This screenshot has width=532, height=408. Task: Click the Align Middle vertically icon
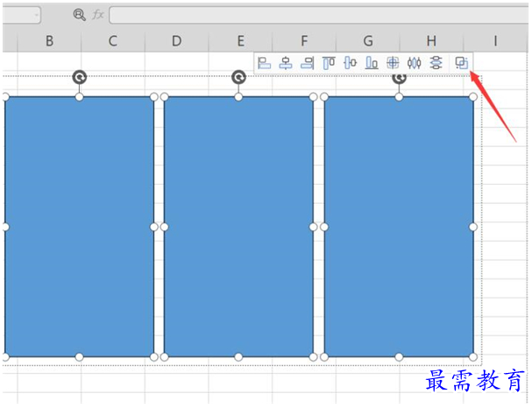[x=350, y=63]
